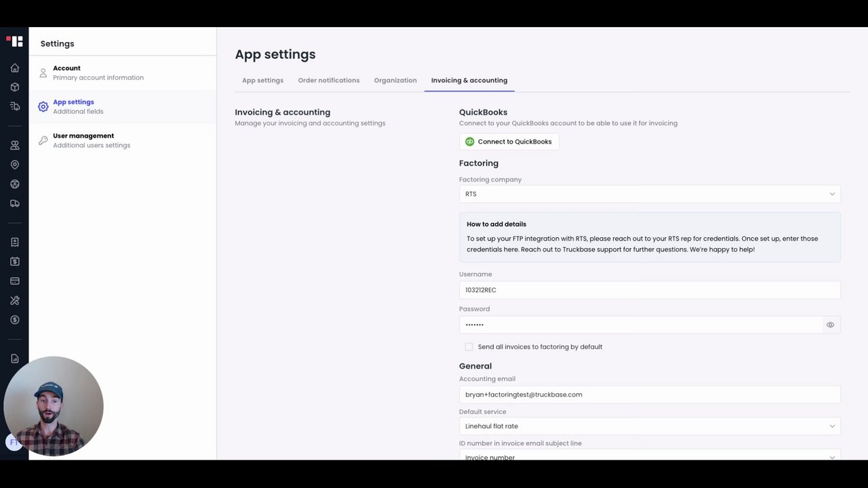Click the Username input field
This screenshot has width=868, height=488.
click(649, 290)
